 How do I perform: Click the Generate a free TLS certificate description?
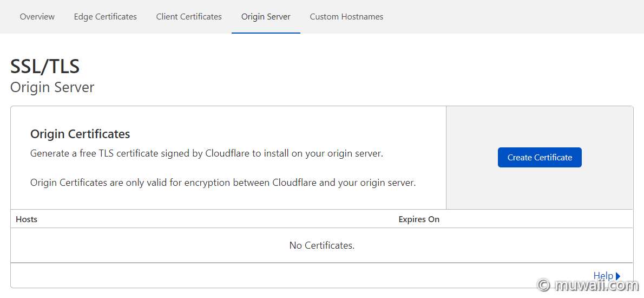pyautogui.click(x=207, y=154)
